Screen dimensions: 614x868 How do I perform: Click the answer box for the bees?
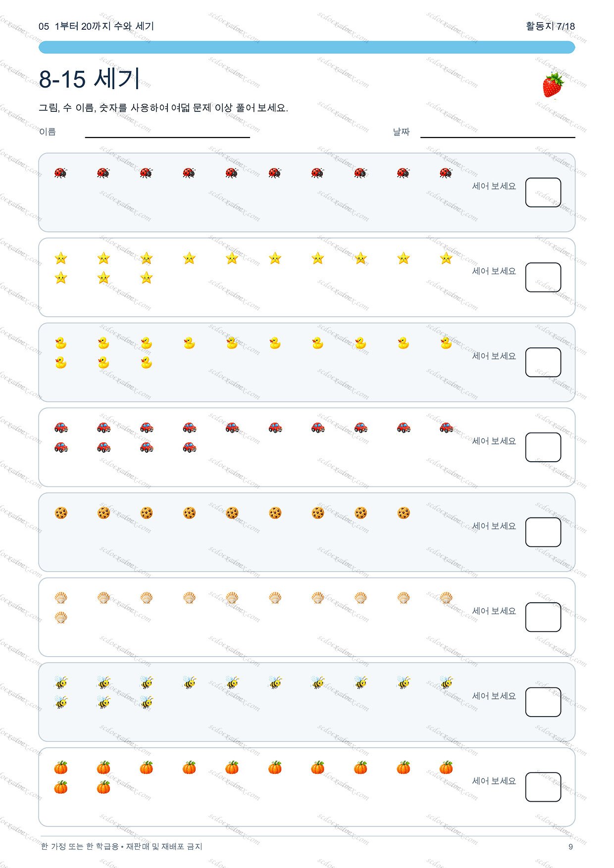[543, 702]
